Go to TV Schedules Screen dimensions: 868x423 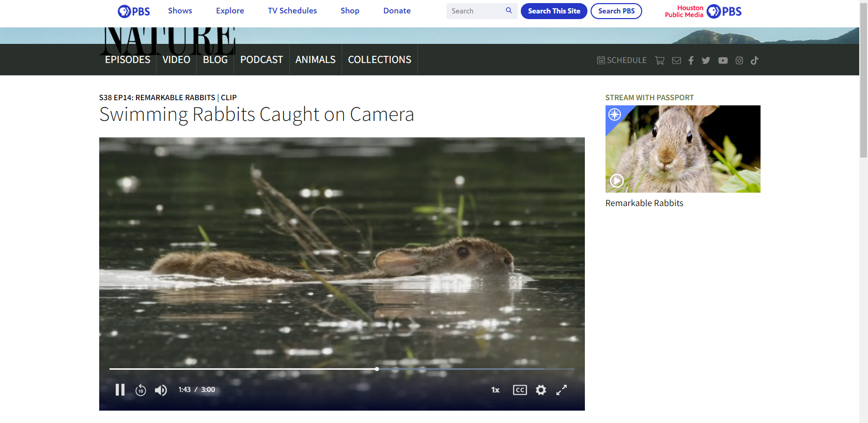pos(292,11)
